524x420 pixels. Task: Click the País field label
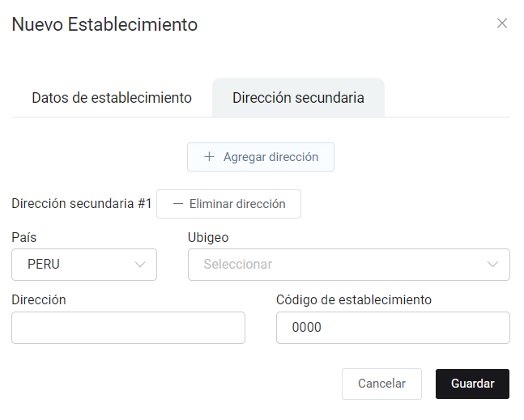point(24,237)
